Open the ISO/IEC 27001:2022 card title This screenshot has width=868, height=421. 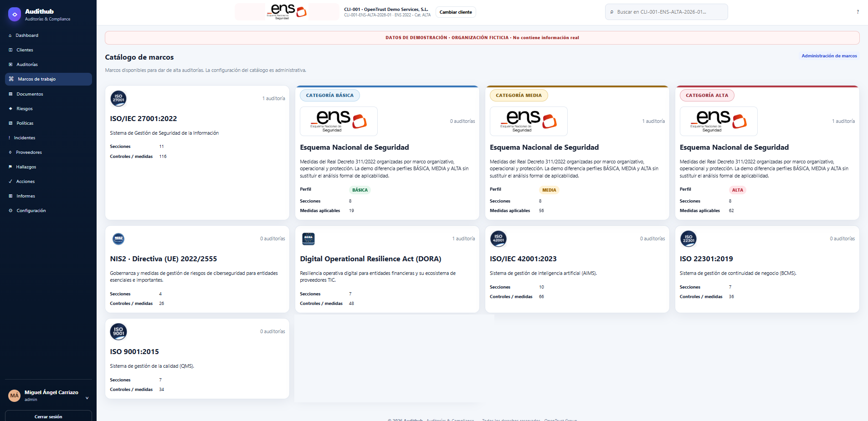[x=144, y=118]
